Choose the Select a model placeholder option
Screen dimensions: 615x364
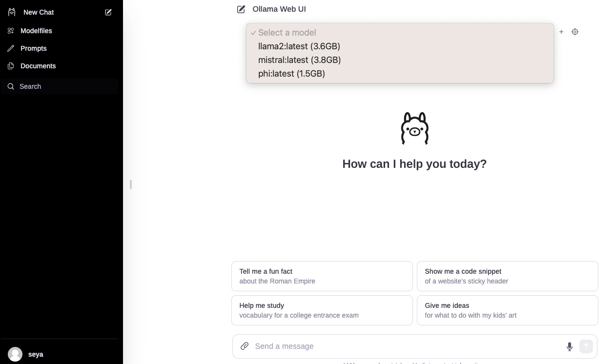point(400,33)
